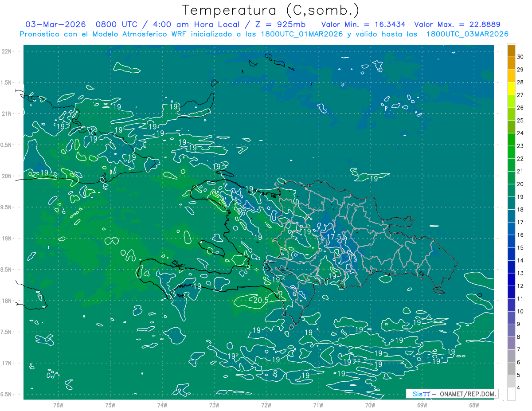
Task: Click the '76W' longitude axis label
Action: 58,405
